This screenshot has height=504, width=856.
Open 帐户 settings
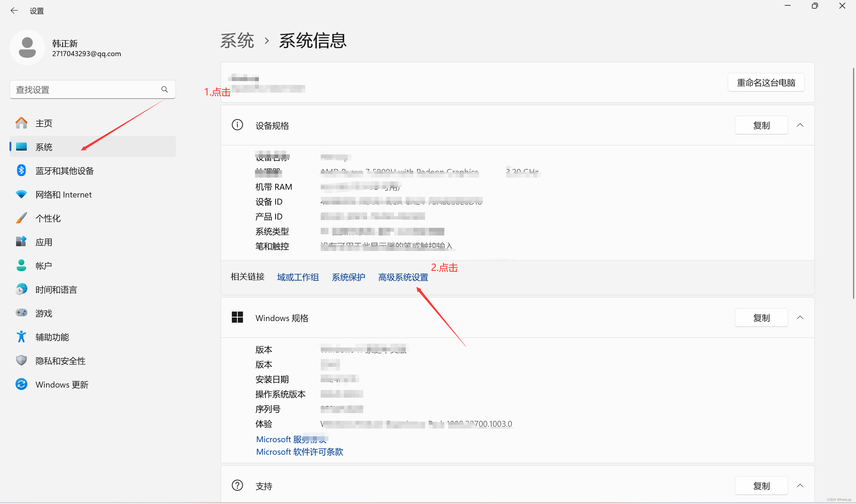click(x=43, y=266)
